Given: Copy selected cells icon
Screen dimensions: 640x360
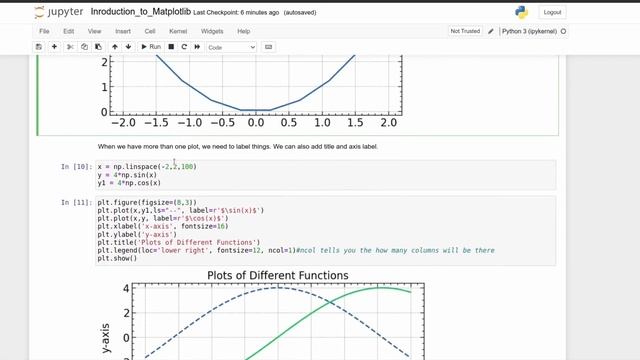Looking at the screenshot, I should [x=84, y=47].
